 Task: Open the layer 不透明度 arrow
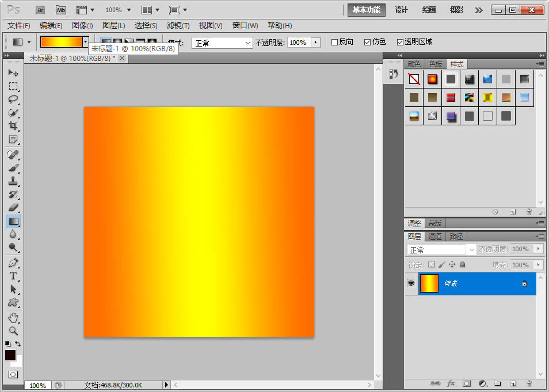pyautogui.click(x=539, y=249)
